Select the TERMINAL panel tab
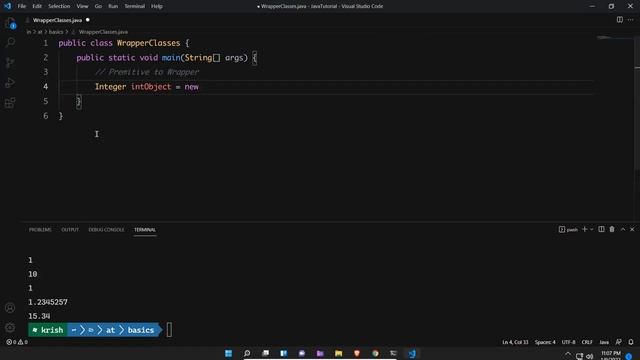Viewport: 640px width, 360px height. (145, 230)
